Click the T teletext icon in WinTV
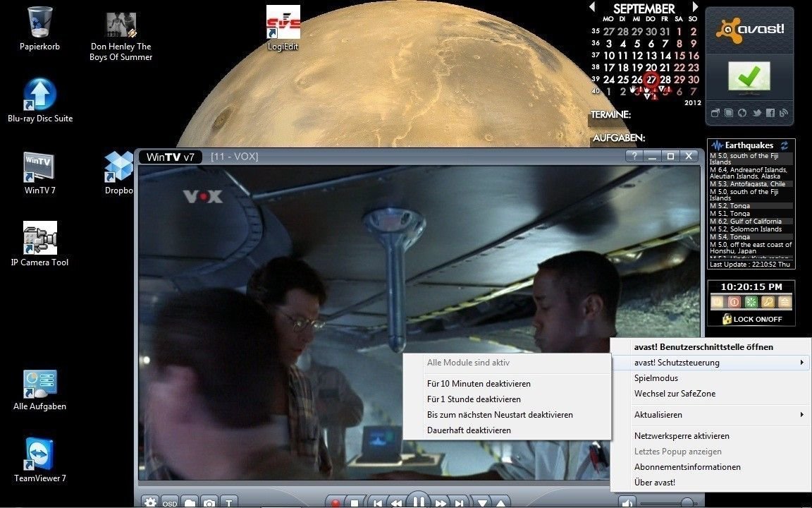The width and height of the screenshot is (812, 508). point(229,502)
